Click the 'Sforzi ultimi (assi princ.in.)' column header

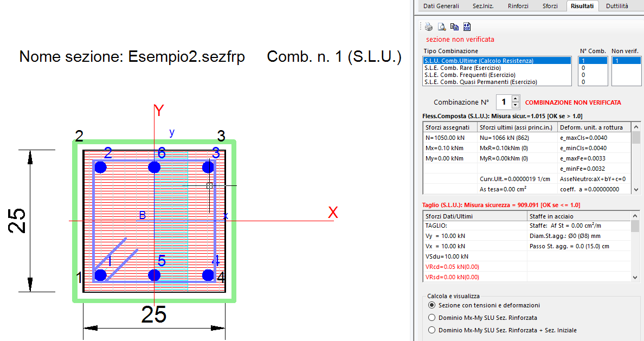pyautogui.click(x=517, y=127)
